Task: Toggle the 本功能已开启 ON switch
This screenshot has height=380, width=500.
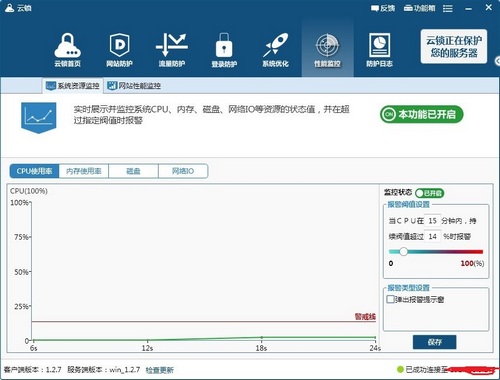Action: [x=422, y=114]
